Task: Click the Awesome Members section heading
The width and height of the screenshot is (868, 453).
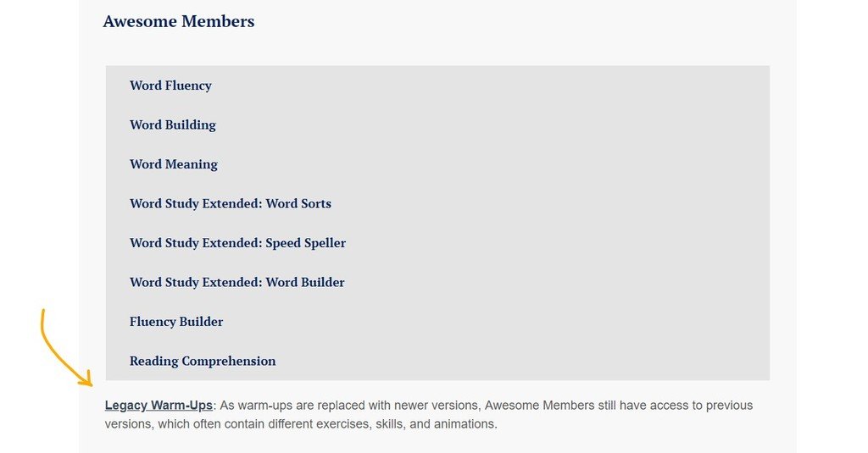Action: pyautogui.click(x=179, y=21)
